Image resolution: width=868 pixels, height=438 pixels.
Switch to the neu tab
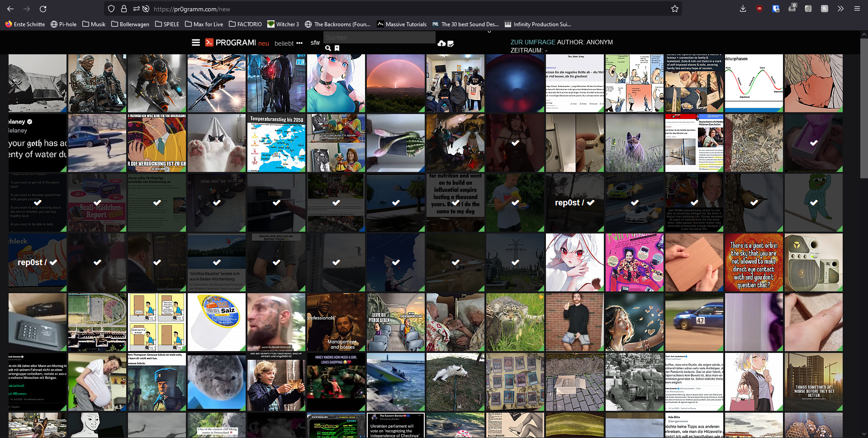click(264, 43)
